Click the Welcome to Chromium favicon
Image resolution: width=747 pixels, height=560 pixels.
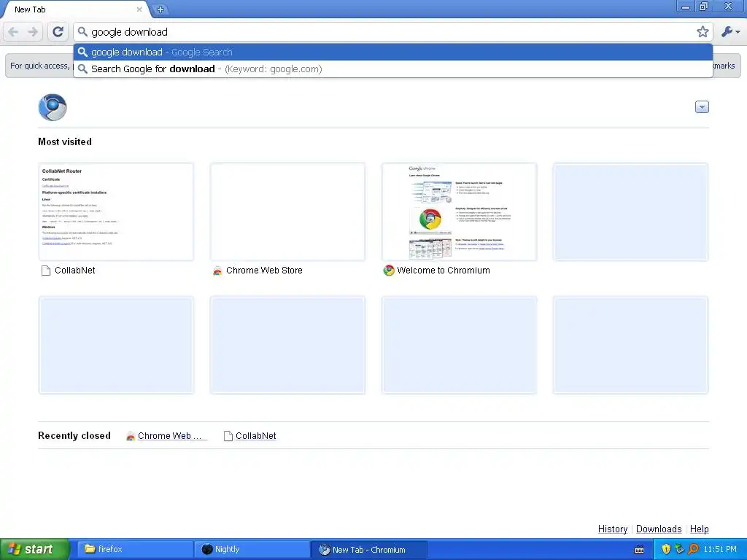click(x=389, y=271)
